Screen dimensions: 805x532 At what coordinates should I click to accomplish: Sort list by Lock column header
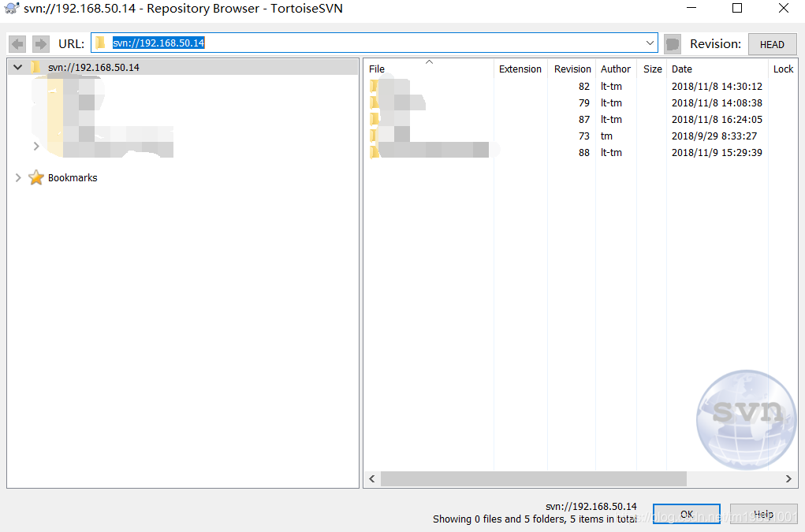click(x=783, y=69)
